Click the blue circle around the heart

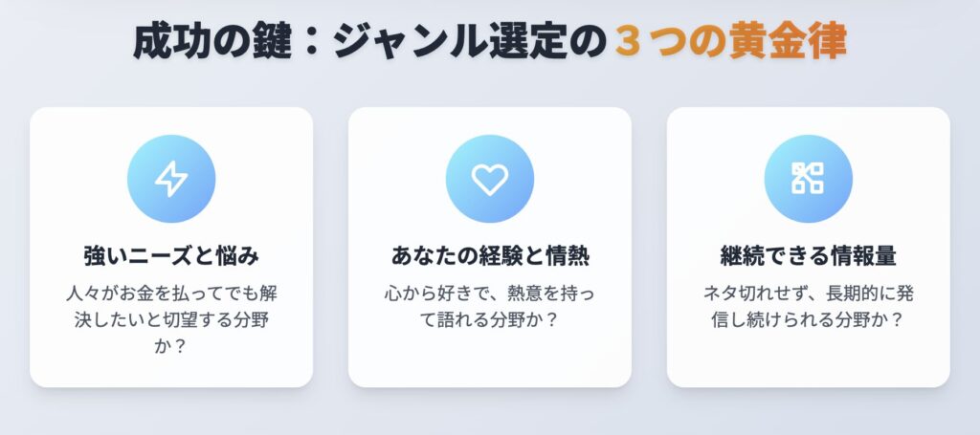pyautogui.click(x=489, y=179)
